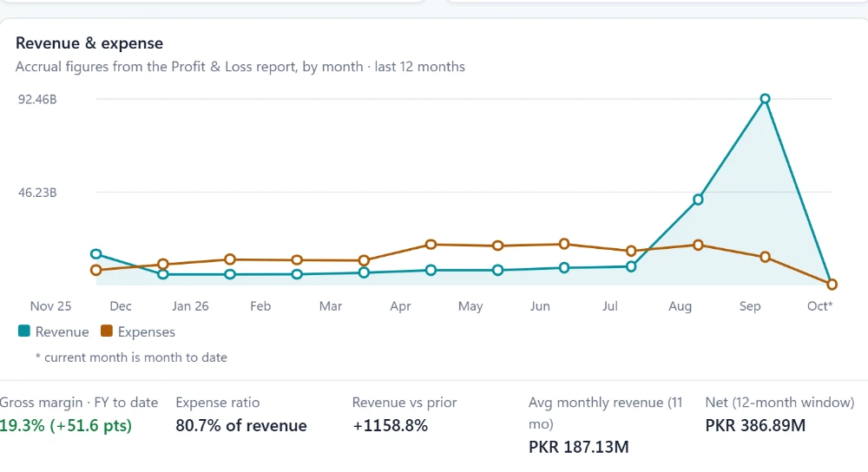Screen dimensions: 868x472
Task: Select the April expenses data point
Action: [x=431, y=245]
